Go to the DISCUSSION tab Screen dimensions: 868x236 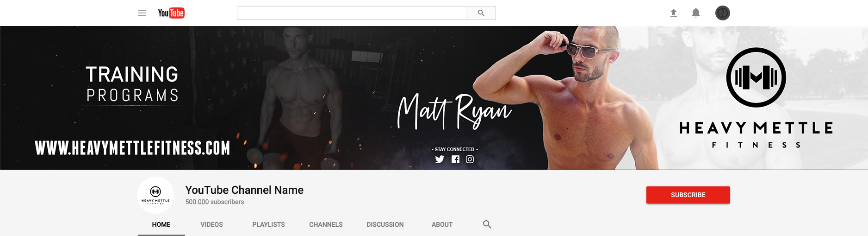click(385, 224)
